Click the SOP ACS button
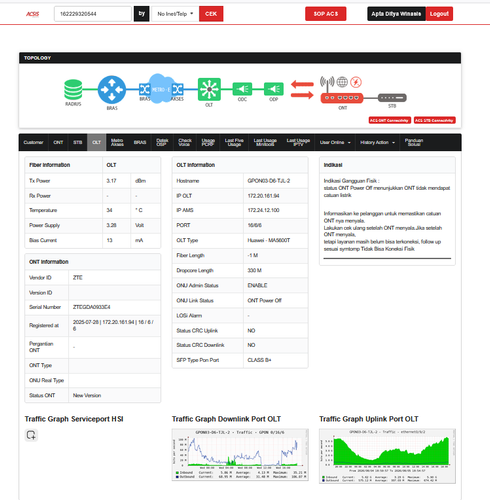The image size is (490, 500). pos(326,14)
